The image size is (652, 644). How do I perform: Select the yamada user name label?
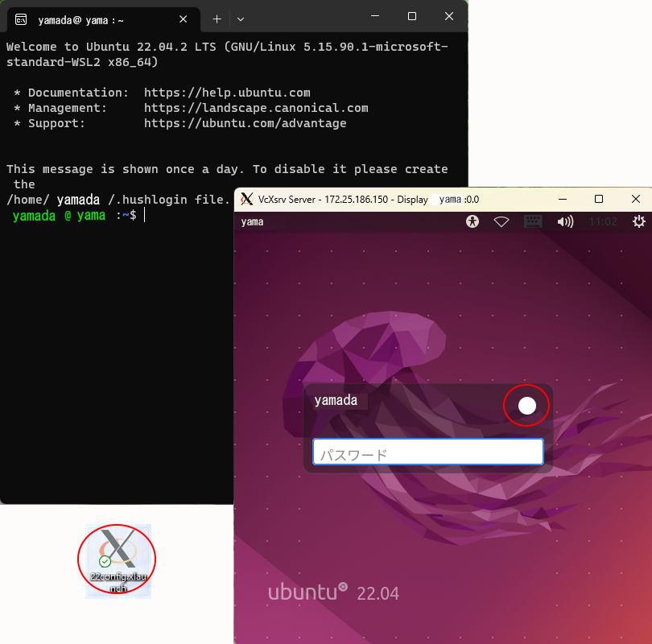point(336,400)
